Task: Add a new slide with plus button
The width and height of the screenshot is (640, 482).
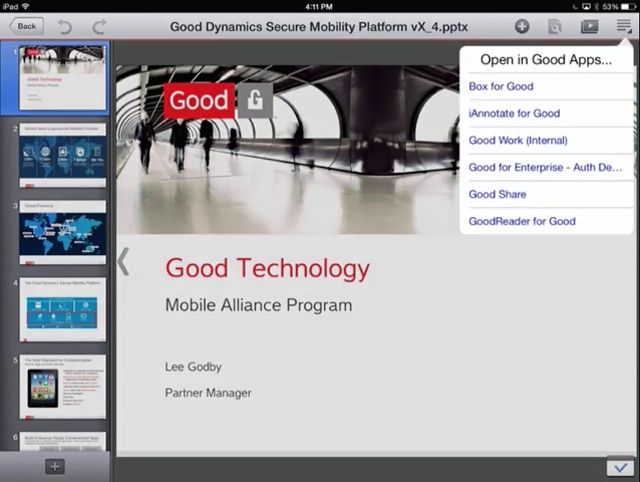Action: click(x=55, y=466)
